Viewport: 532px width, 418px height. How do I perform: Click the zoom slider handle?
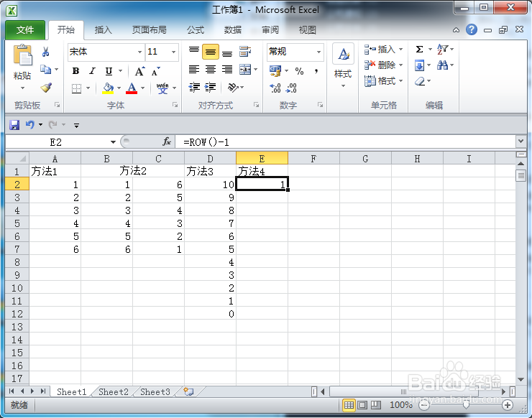(x=466, y=405)
